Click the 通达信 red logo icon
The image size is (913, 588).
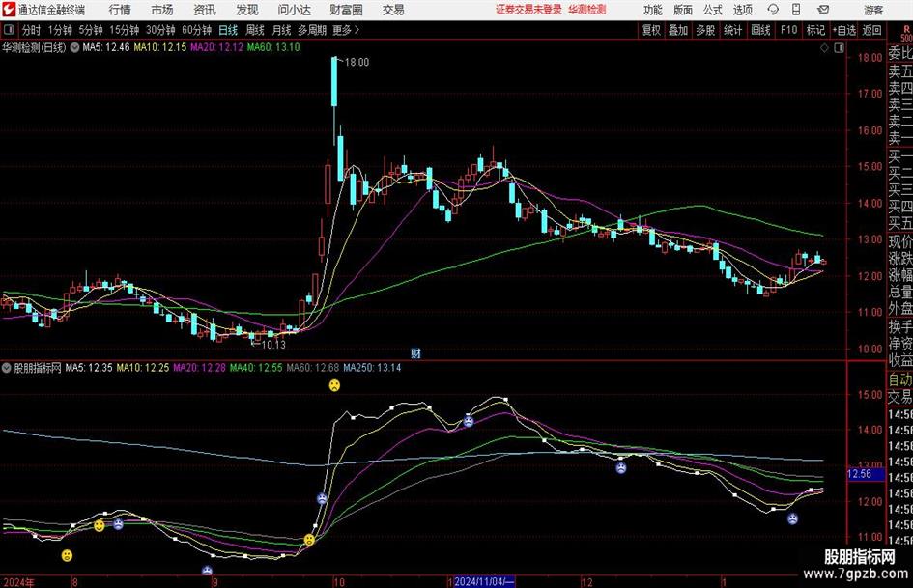tap(9, 10)
